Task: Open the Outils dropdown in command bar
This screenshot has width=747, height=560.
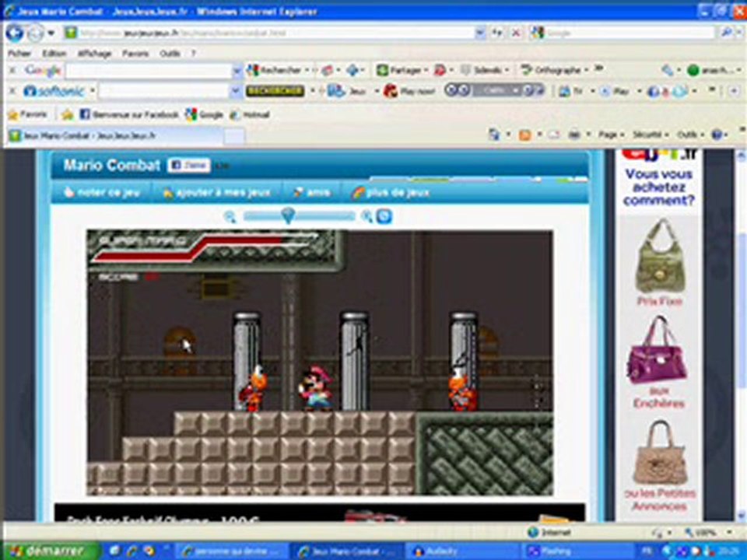Action: coord(690,135)
